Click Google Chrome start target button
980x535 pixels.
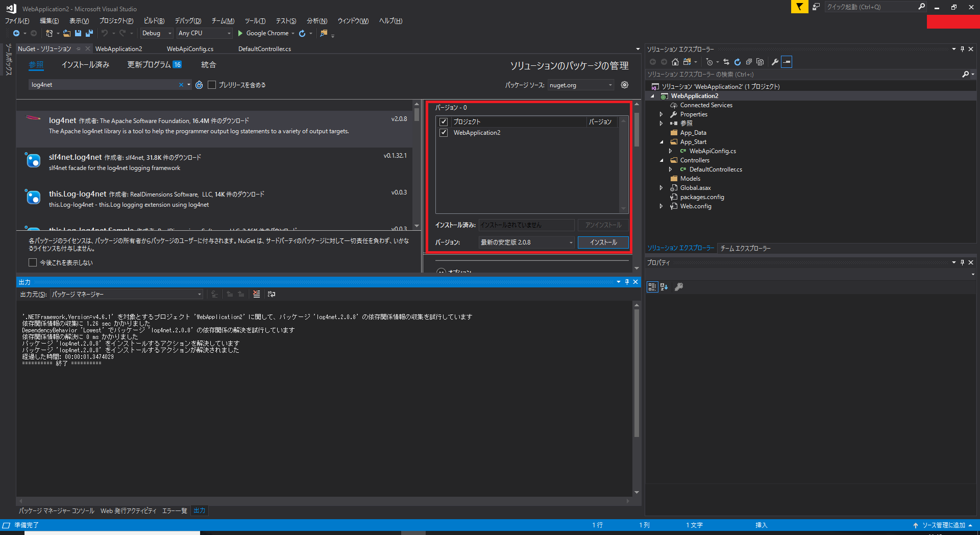coord(267,33)
